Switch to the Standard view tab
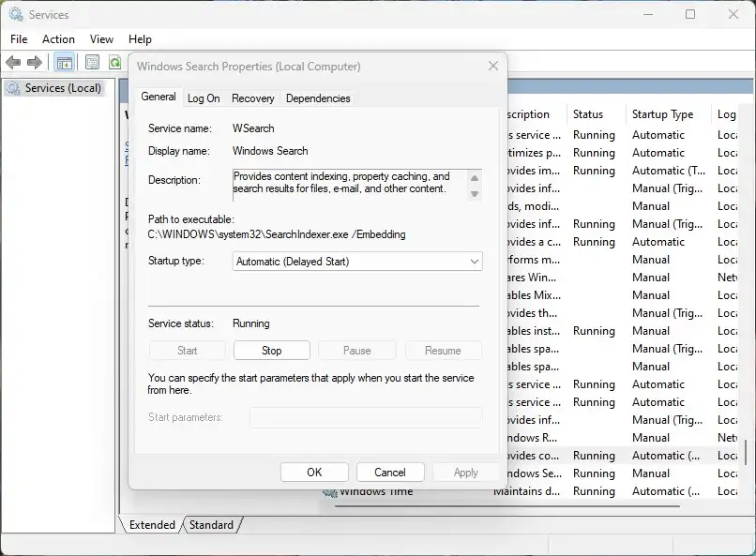756x556 pixels. [212, 525]
